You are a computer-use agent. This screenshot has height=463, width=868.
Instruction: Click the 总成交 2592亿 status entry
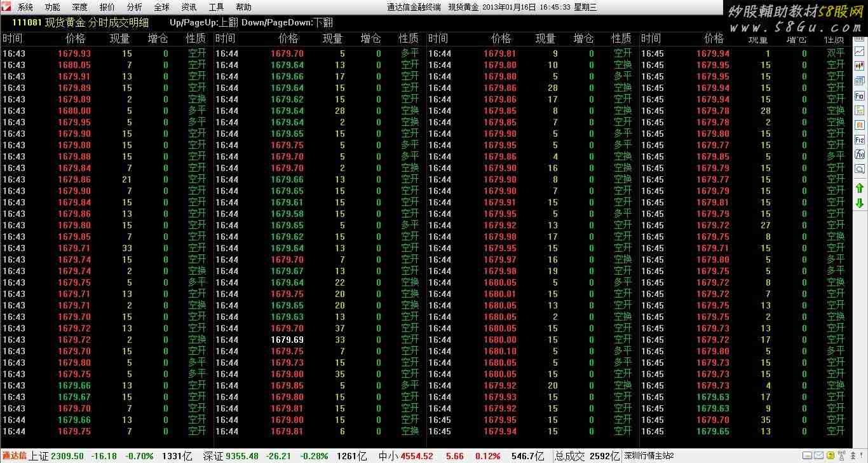click(x=588, y=456)
